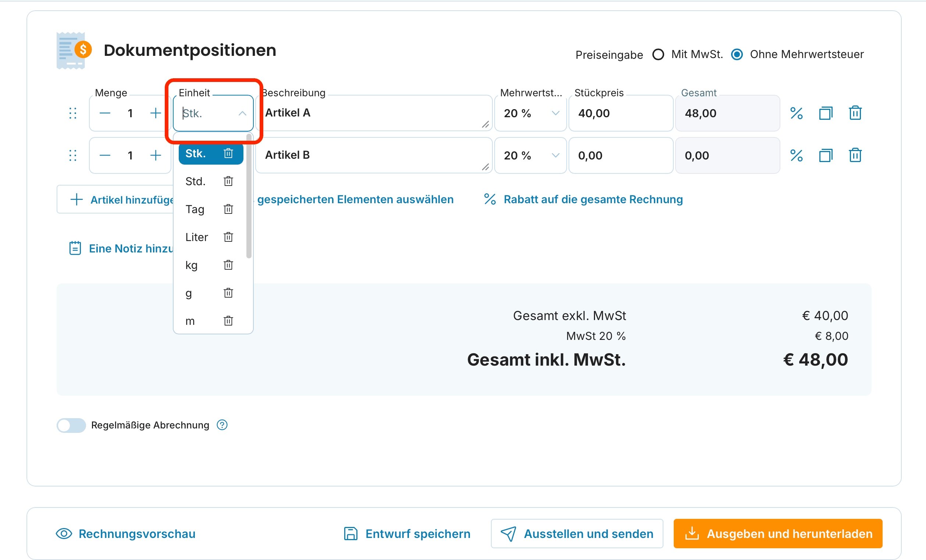Enable the Regelmäßige Abrechnung switch

click(x=71, y=425)
